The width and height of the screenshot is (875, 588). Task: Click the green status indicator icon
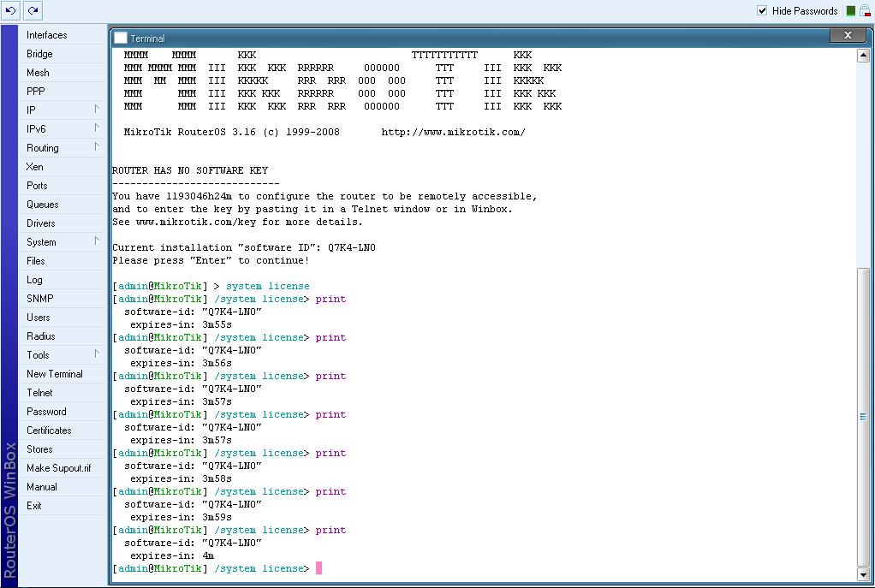click(x=850, y=10)
